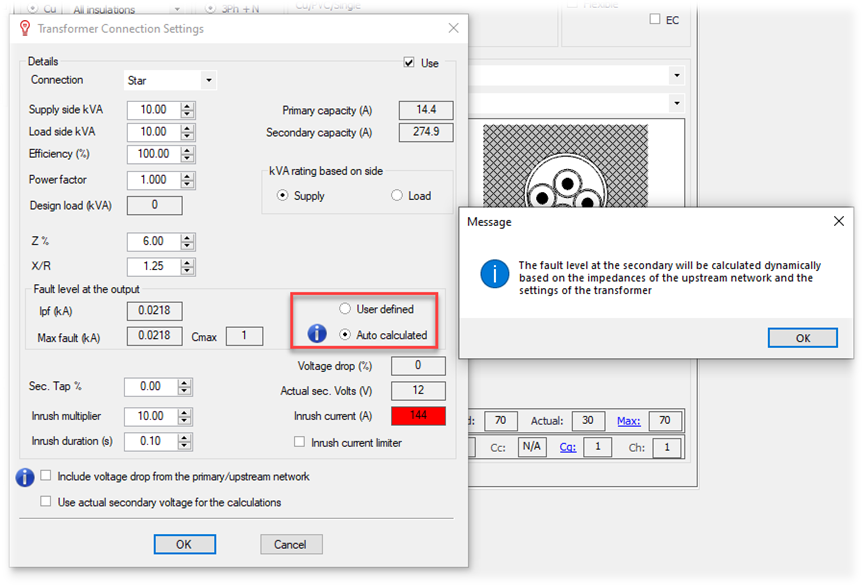Open the second dropdown arrow in background window
Image resolution: width=864 pixels, height=588 pixels.
tap(677, 103)
